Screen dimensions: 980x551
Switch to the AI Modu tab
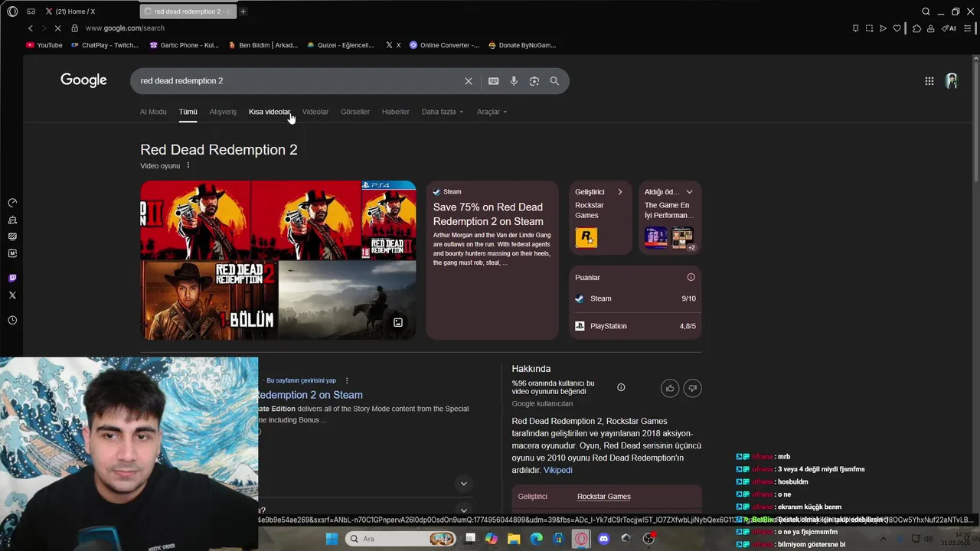point(153,112)
